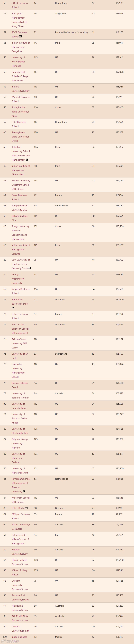Click the profile icon beside Rotterdam Erasmus University

pos(24,492)
